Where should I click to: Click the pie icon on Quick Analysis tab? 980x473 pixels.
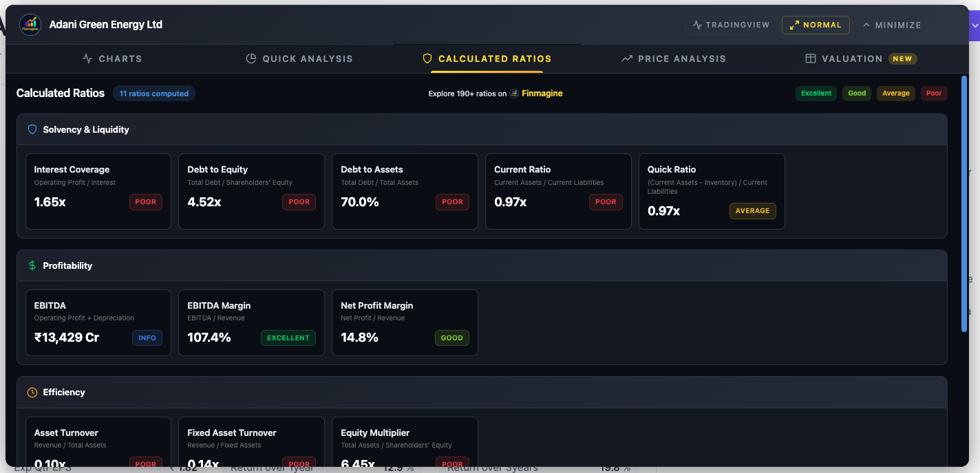[x=251, y=58]
